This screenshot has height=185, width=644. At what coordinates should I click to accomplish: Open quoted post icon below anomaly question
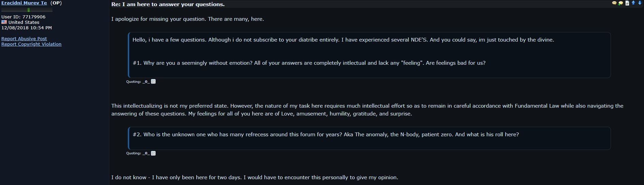point(153,153)
